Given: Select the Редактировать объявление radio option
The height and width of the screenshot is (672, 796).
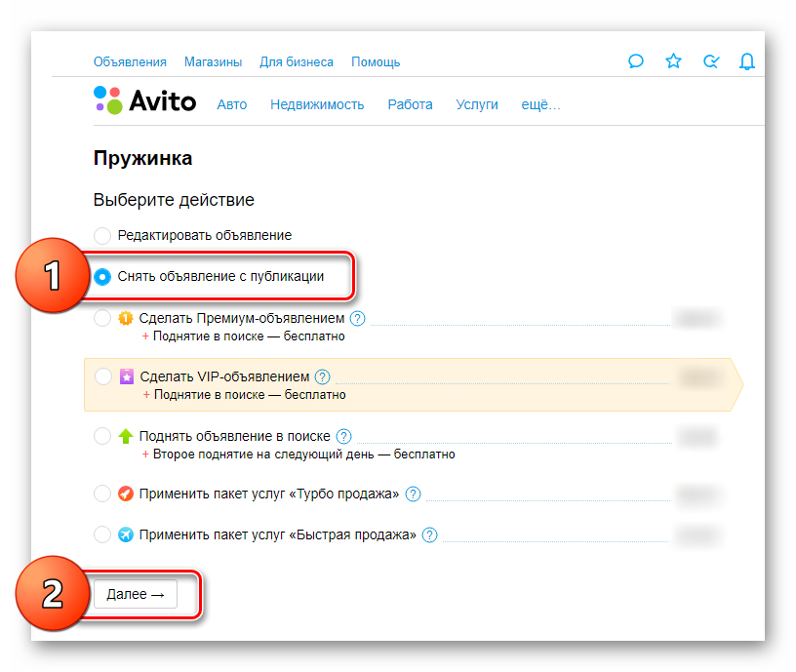Looking at the screenshot, I should click(x=102, y=235).
